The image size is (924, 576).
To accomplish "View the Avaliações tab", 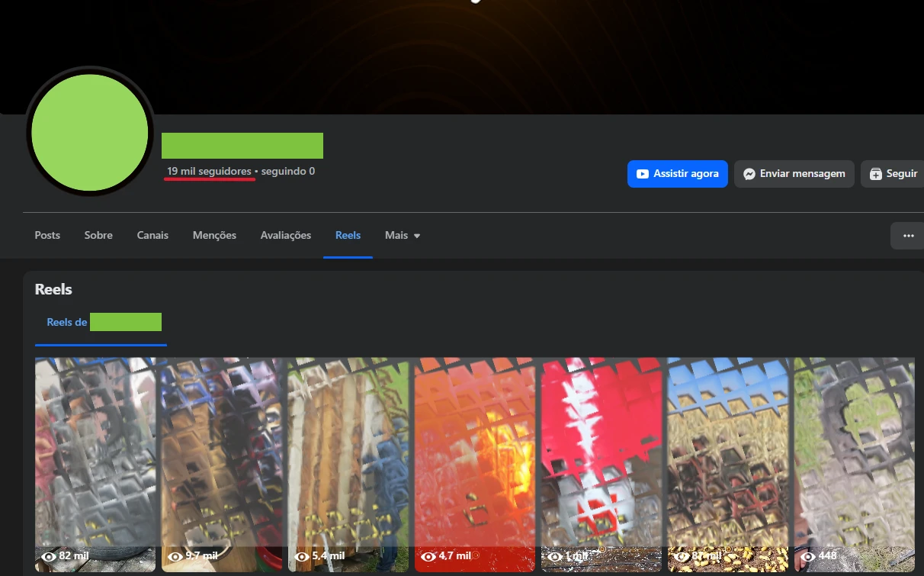I will click(x=285, y=236).
